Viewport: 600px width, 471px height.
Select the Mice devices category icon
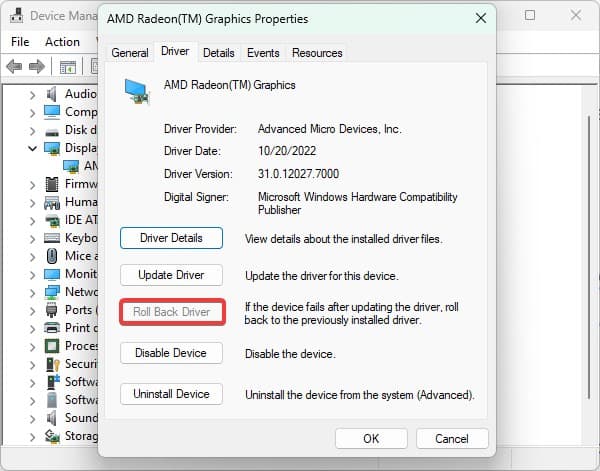pos(52,256)
